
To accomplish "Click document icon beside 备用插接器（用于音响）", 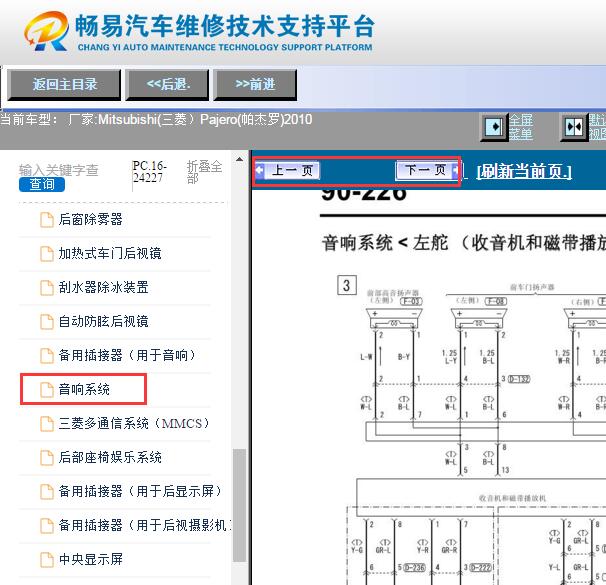I will (x=47, y=356).
